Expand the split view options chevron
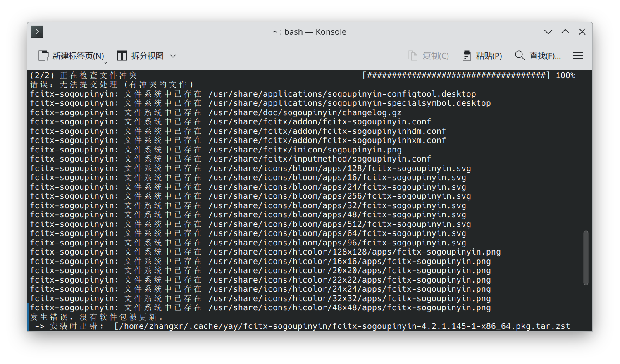Screen dimensions: 620x364 pyautogui.click(x=173, y=56)
